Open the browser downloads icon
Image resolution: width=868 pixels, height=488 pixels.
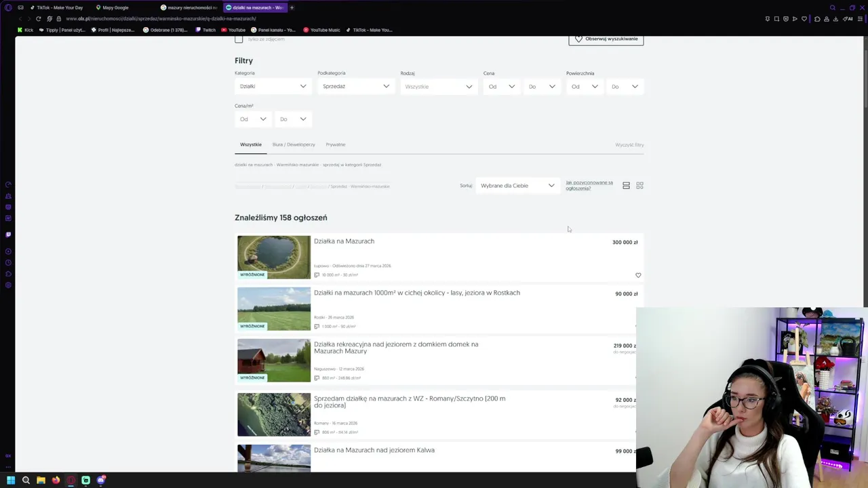835,19
